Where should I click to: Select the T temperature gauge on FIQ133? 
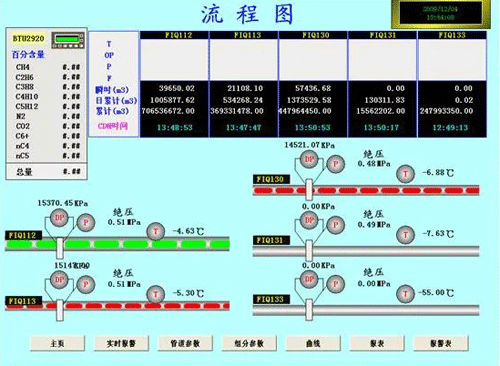[405, 294]
